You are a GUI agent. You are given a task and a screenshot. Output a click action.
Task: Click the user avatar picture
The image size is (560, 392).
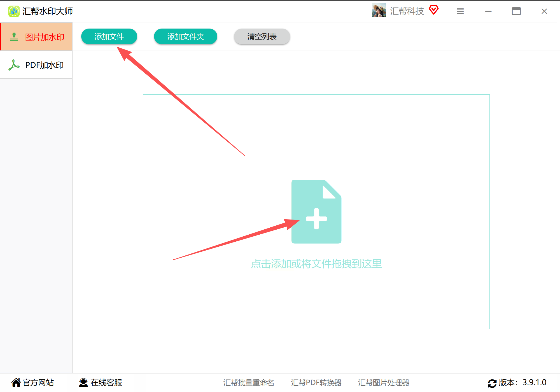379,11
